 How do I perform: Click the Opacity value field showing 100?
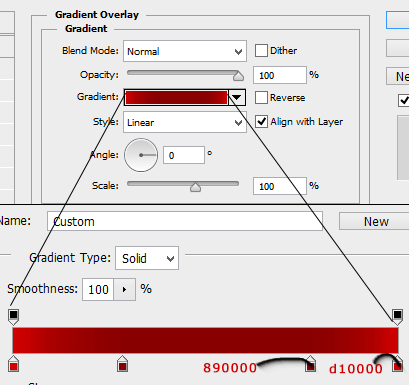pyautogui.click(x=280, y=75)
